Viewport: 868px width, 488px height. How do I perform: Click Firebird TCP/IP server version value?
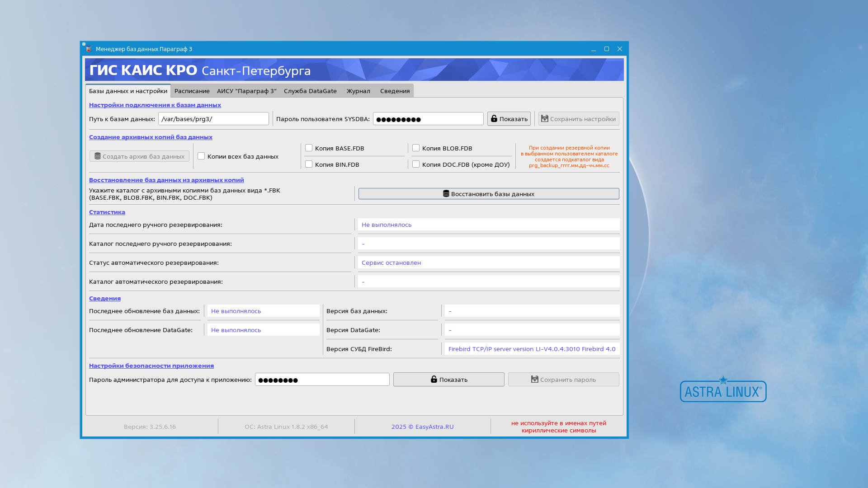pyautogui.click(x=532, y=349)
